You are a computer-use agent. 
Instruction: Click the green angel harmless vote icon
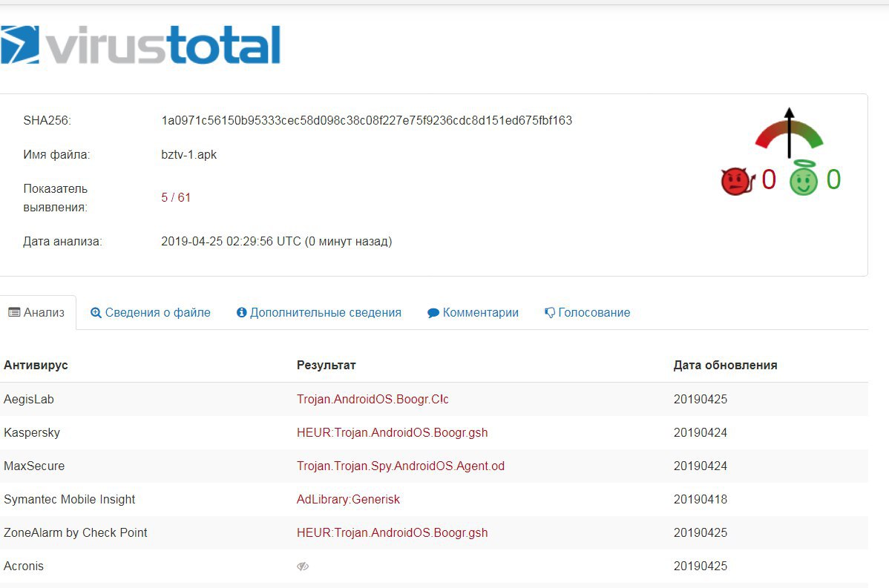pos(804,179)
